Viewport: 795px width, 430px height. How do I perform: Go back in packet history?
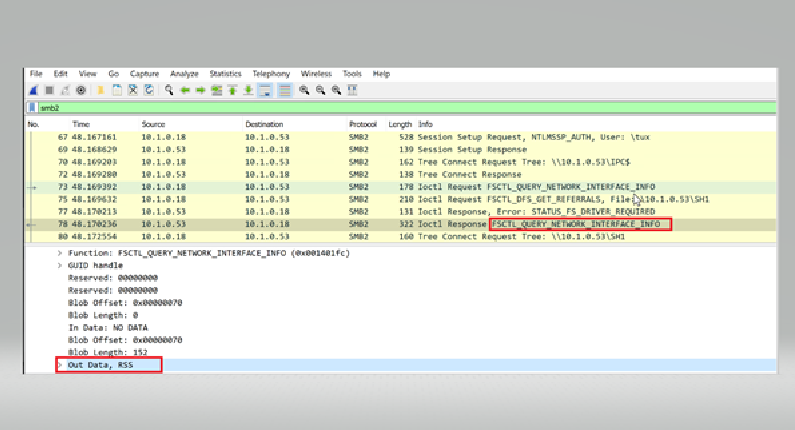[x=185, y=90]
